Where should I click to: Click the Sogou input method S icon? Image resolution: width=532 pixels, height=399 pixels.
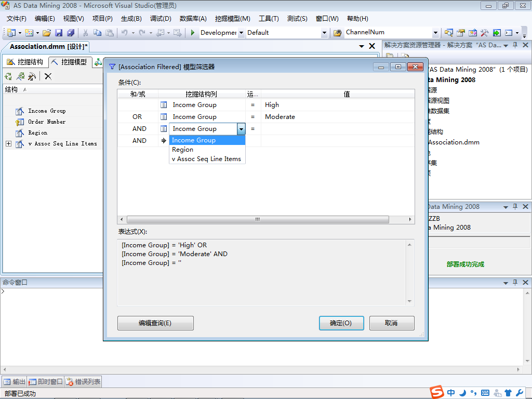pos(436,392)
